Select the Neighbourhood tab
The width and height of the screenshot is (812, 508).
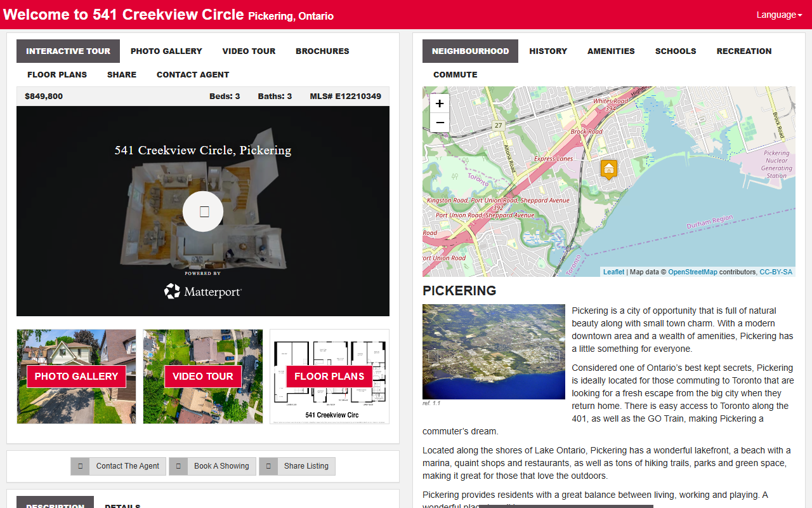(x=471, y=51)
